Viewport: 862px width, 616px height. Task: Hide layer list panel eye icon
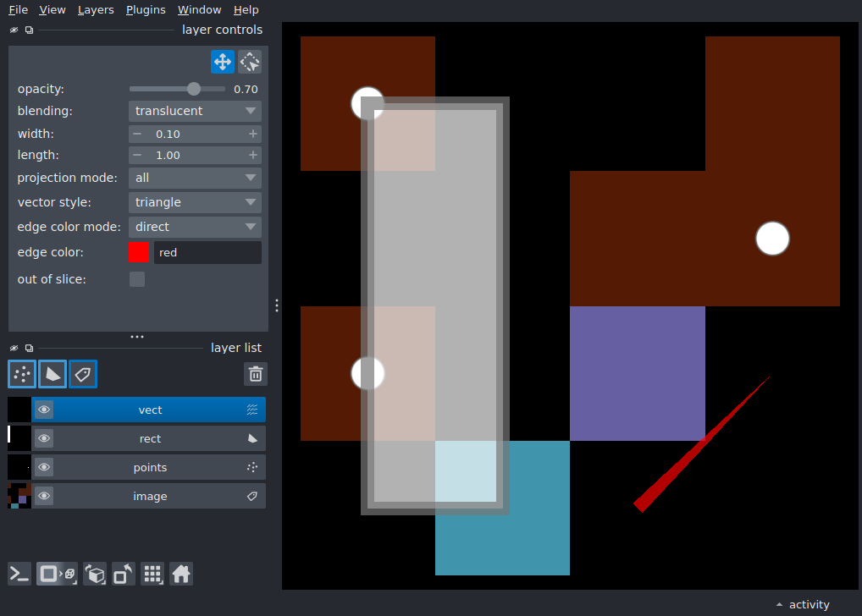tap(14, 348)
